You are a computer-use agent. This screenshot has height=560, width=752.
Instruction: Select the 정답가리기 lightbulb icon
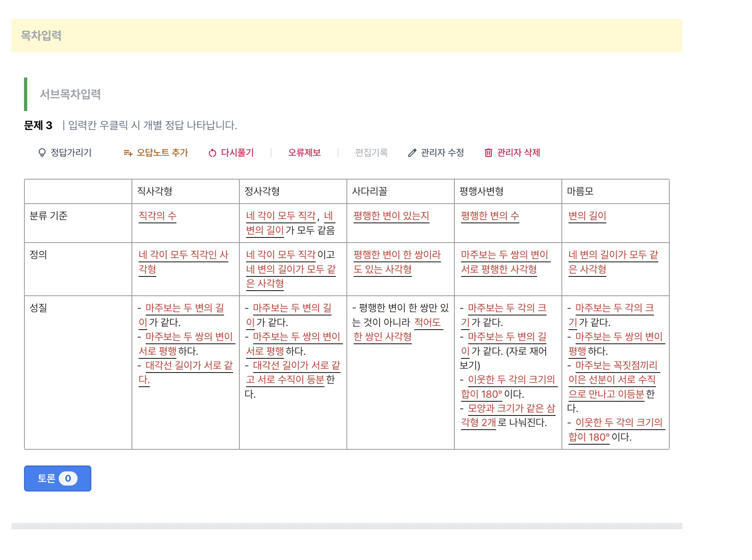pyautogui.click(x=43, y=153)
